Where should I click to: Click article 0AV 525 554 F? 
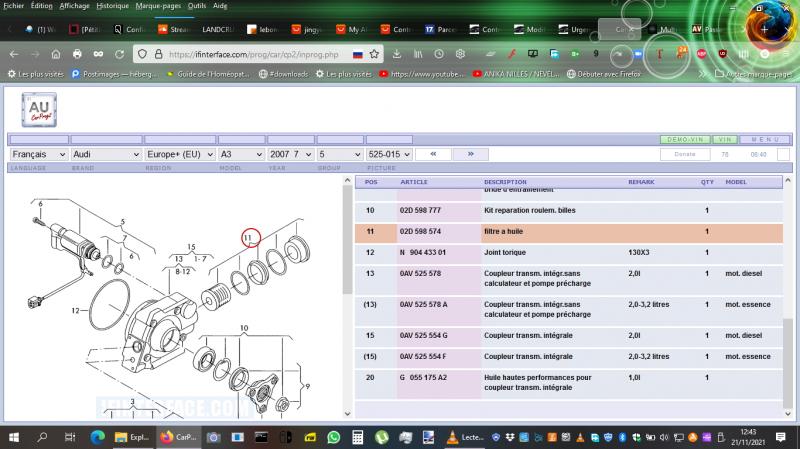[x=422, y=357]
